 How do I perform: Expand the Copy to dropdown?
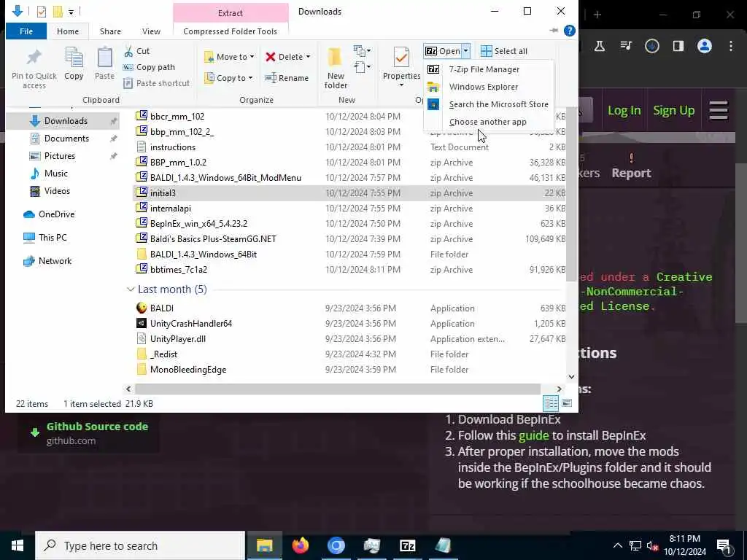pos(250,78)
